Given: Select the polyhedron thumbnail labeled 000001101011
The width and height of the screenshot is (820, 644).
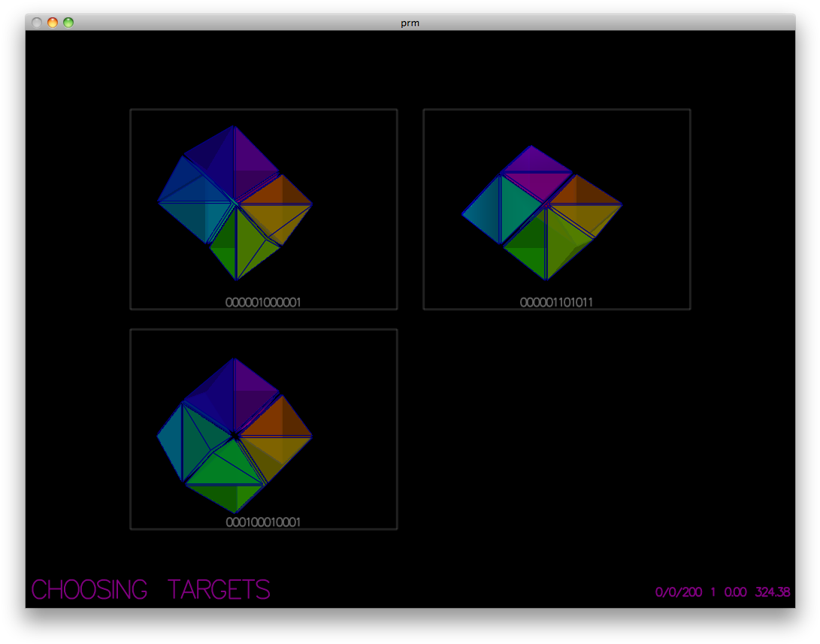Looking at the screenshot, I should [557, 209].
